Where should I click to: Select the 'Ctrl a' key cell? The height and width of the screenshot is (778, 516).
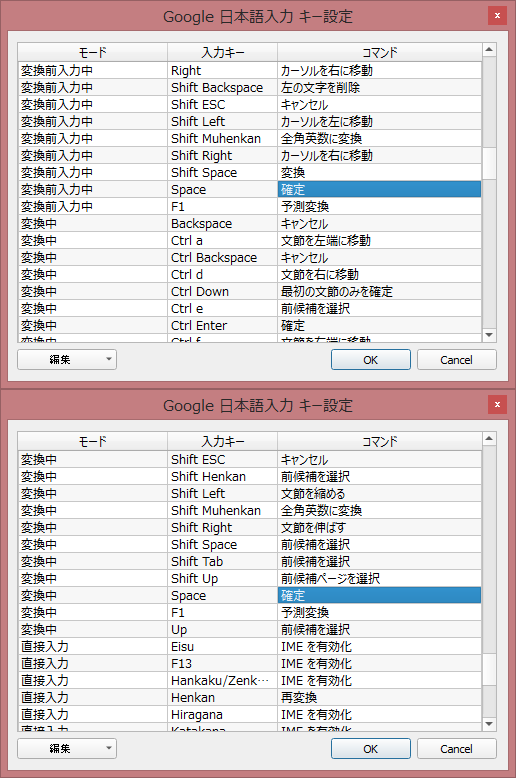(222, 240)
